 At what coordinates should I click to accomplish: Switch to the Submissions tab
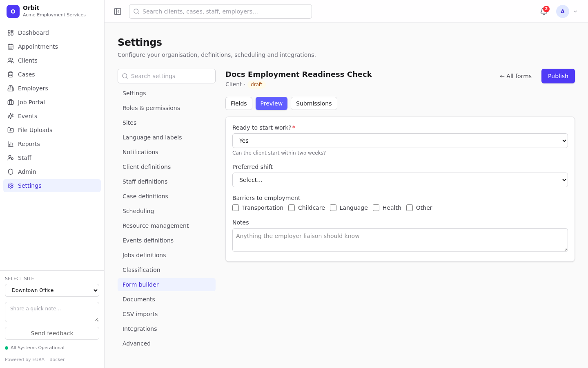(314, 103)
